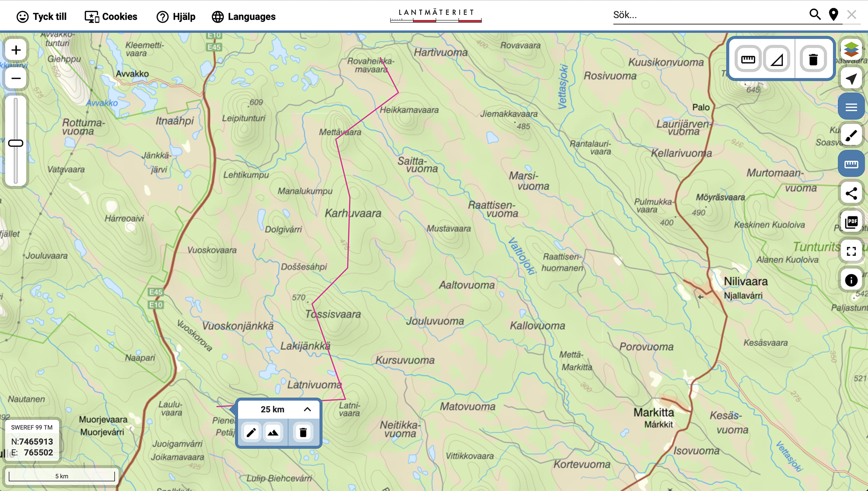Image resolution: width=868 pixels, height=491 pixels.
Task: Edit the 25 km measured line
Action: pyautogui.click(x=251, y=432)
